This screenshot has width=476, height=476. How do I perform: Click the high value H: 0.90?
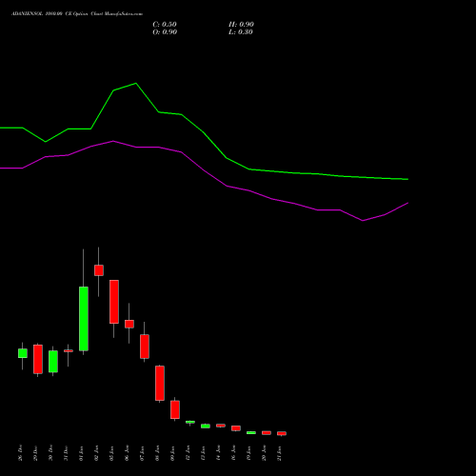[241, 25]
